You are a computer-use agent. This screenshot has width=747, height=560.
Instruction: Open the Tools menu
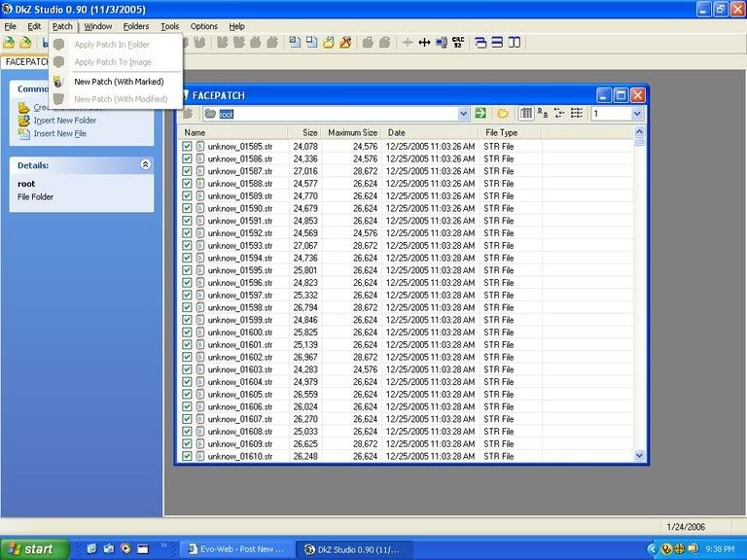(x=169, y=26)
